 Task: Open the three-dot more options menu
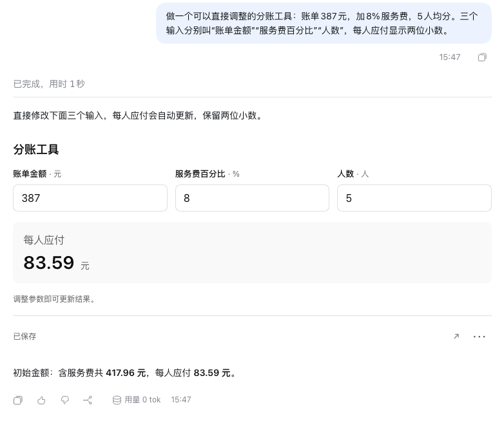[x=480, y=337]
